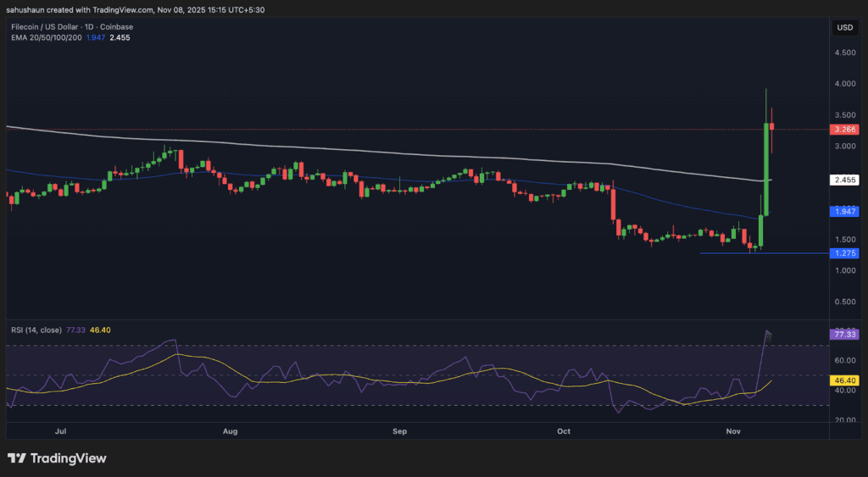Click the blue 1.275 support level label
868x477 pixels.
click(845, 253)
